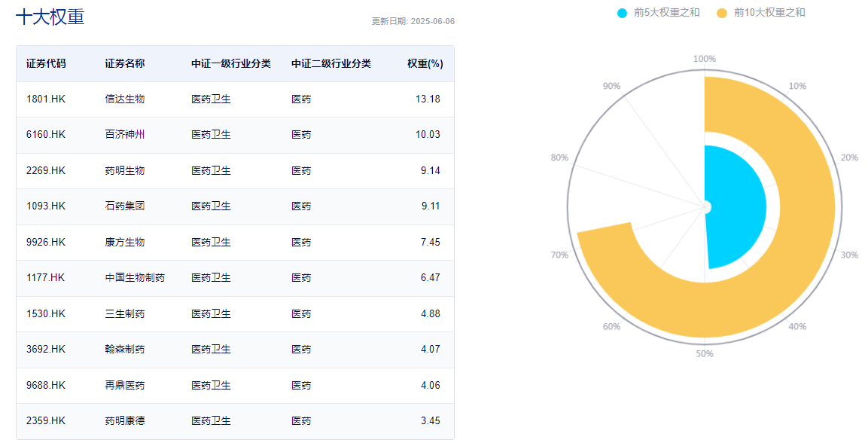This screenshot has height=443, width=868.
Task: Hide the 前5大权重之和 series via its label
Action: pos(666,13)
